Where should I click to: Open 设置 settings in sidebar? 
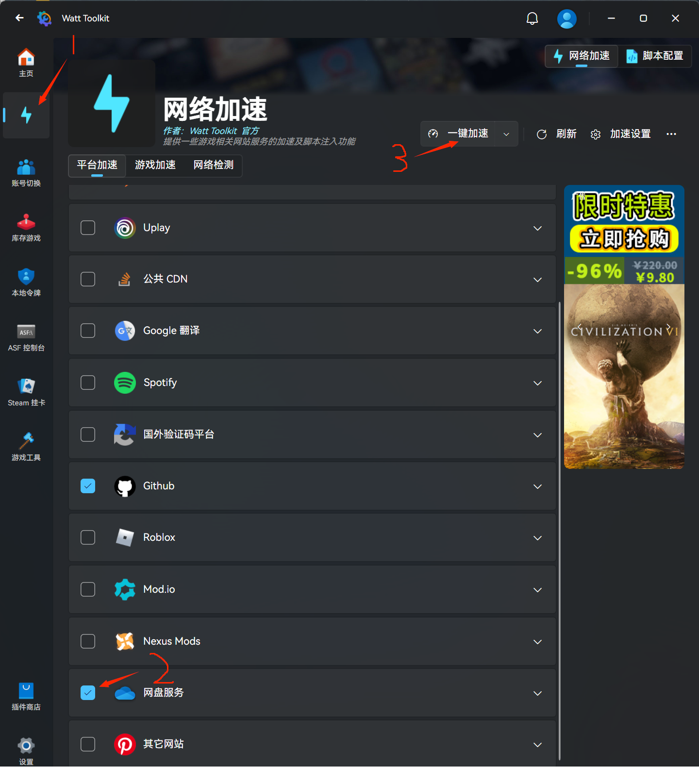tap(26, 751)
